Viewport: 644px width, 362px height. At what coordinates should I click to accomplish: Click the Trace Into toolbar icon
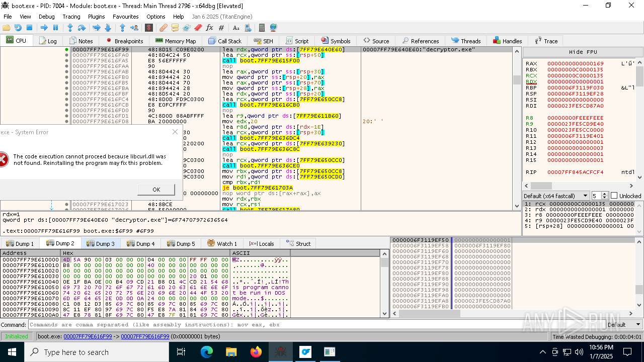tap(97, 28)
